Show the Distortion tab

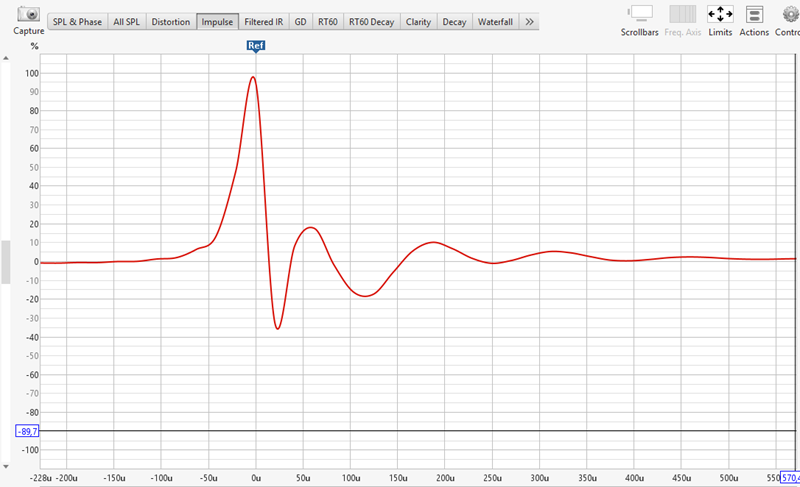tap(171, 22)
